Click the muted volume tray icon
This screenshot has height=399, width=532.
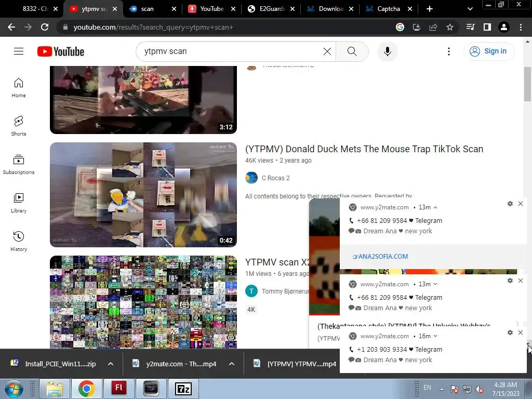pos(480,390)
